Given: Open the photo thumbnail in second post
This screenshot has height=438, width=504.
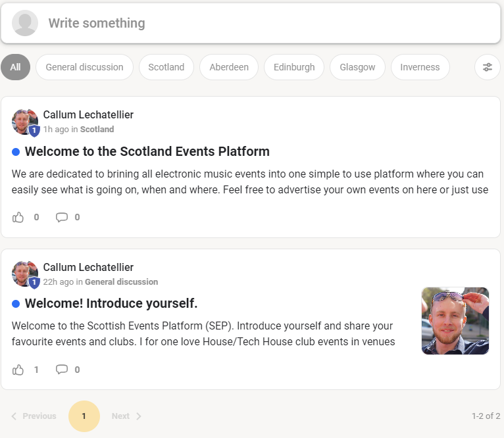Looking at the screenshot, I should pyautogui.click(x=455, y=321).
